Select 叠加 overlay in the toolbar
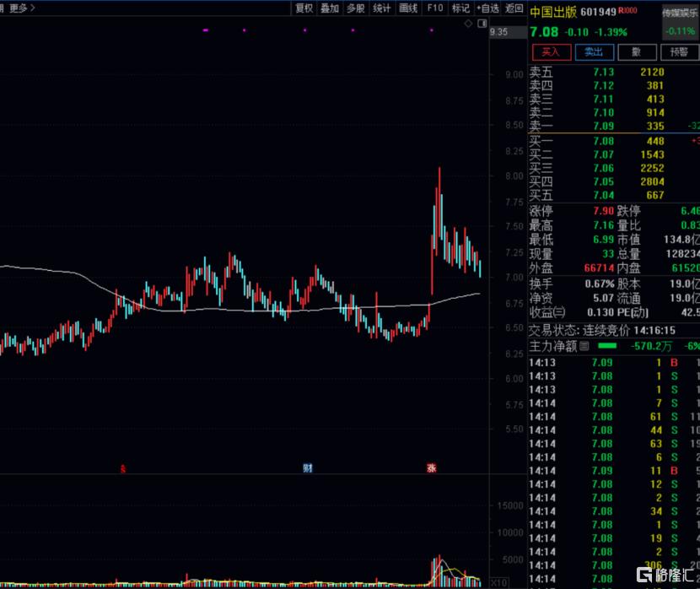This screenshot has height=589, width=700. (330, 8)
